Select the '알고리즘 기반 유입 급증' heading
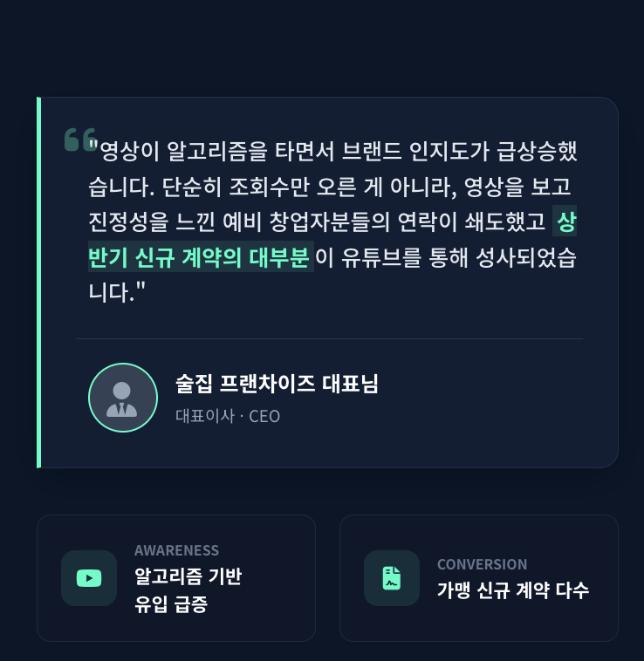This screenshot has height=661, width=644. click(188, 589)
